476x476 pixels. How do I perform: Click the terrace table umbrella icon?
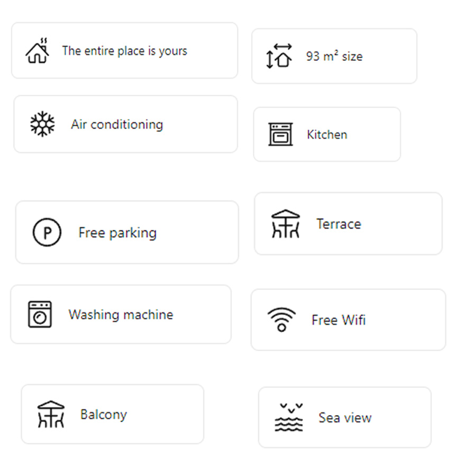(286, 224)
